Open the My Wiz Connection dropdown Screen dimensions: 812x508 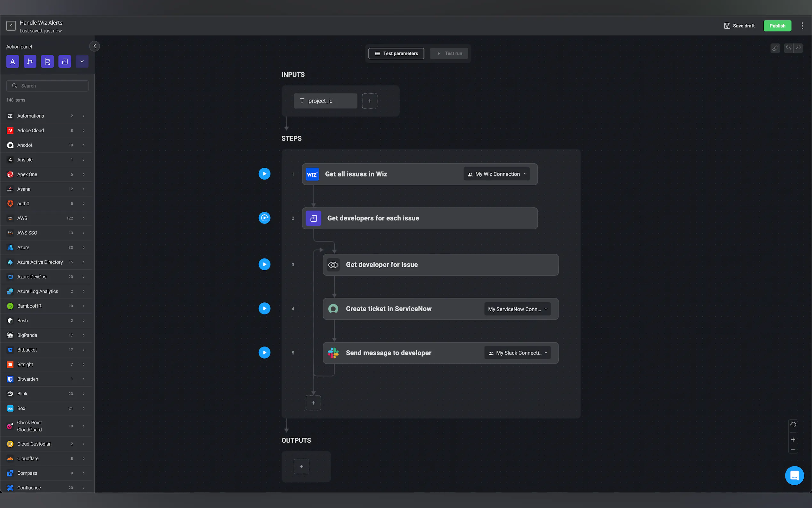click(x=496, y=174)
